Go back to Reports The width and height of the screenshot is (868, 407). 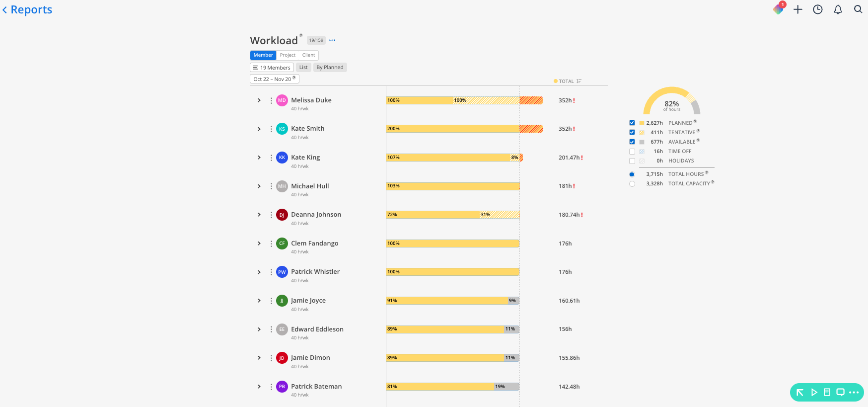coord(27,9)
